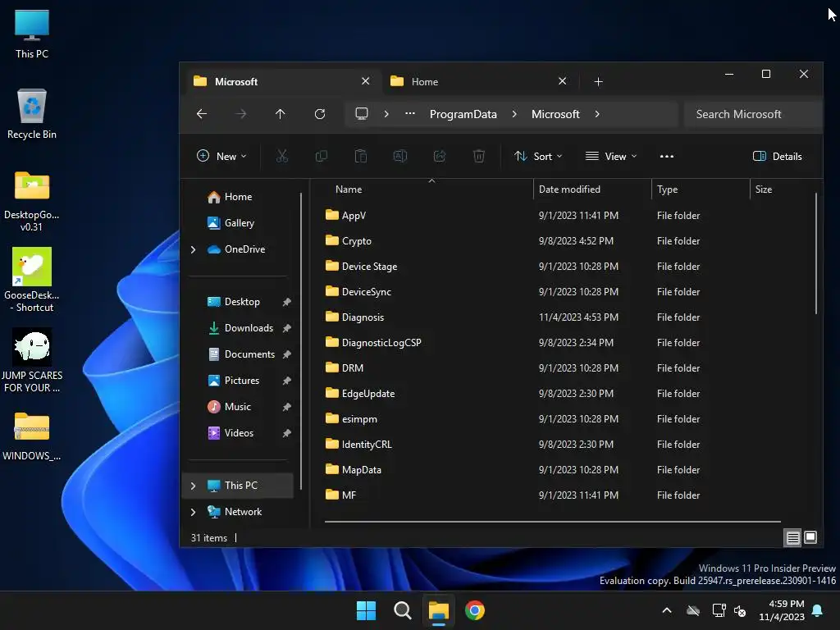Image resolution: width=840 pixels, height=630 pixels.
Task: Click Google Chrome in the taskbar
Action: 475,610
